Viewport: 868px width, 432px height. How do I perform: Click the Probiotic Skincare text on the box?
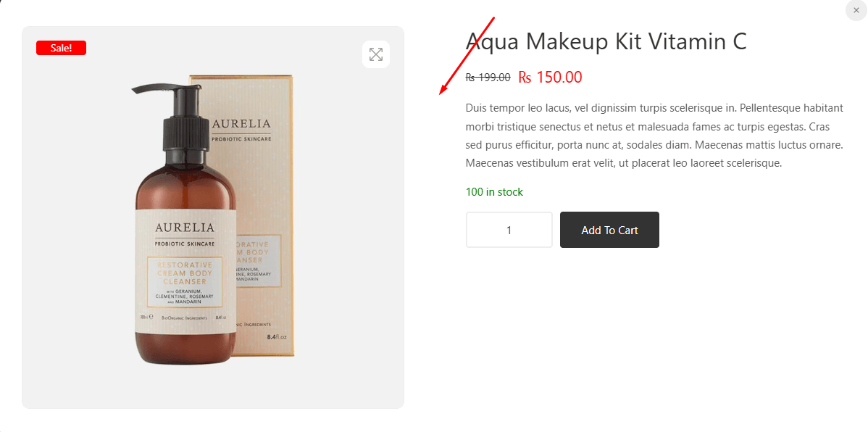pyautogui.click(x=241, y=138)
